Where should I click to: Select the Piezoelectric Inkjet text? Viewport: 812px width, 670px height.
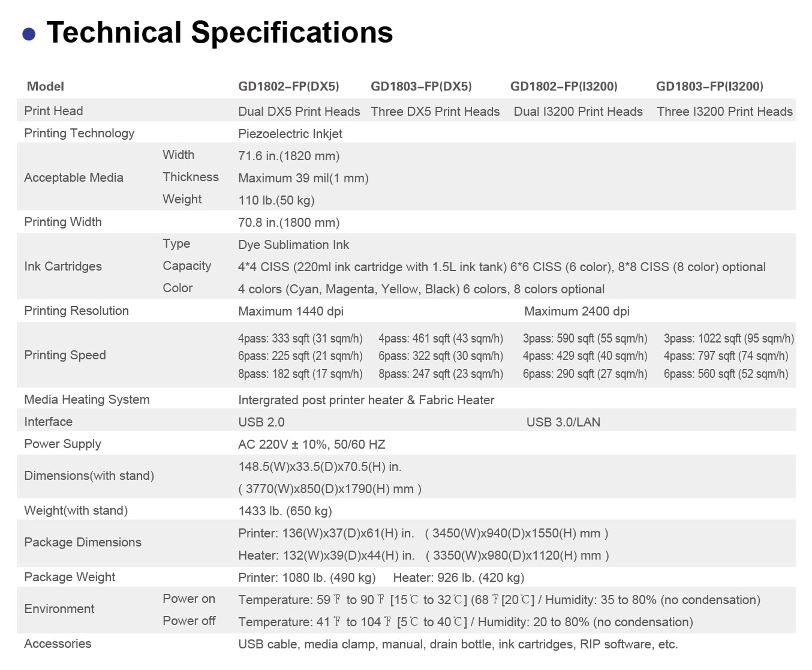(290, 134)
